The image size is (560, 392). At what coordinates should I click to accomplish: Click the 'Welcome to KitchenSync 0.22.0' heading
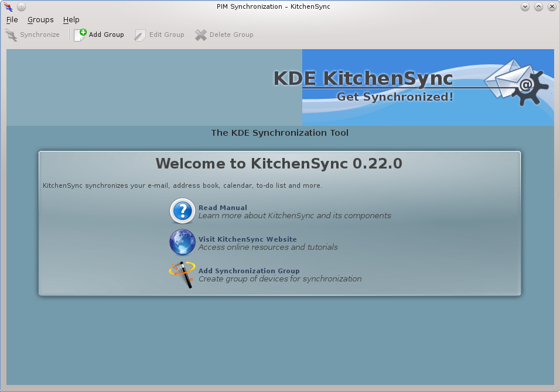click(279, 164)
